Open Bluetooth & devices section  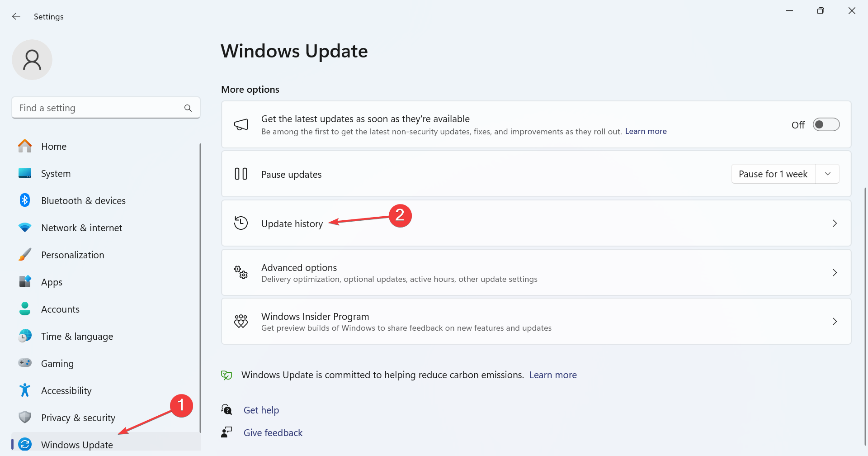click(106, 200)
